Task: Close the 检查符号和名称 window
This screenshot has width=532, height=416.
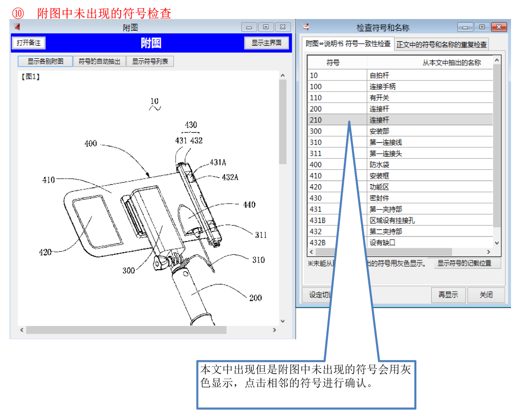Action: click(499, 27)
